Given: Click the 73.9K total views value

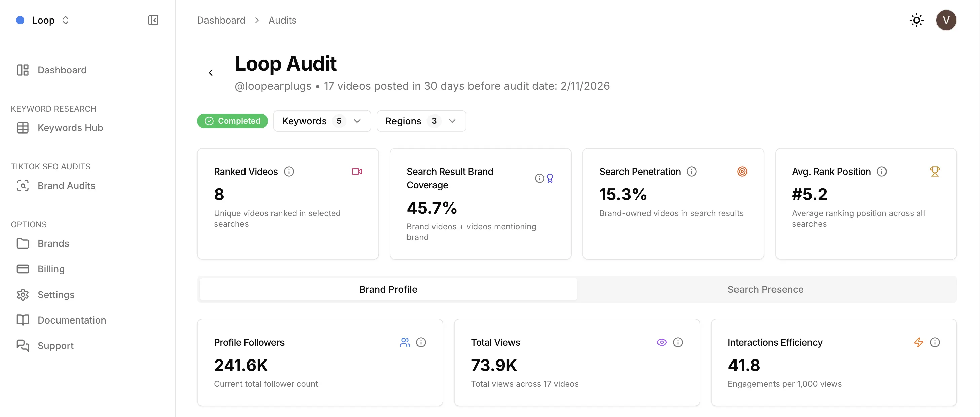Looking at the screenshot, I should point(494,365).
